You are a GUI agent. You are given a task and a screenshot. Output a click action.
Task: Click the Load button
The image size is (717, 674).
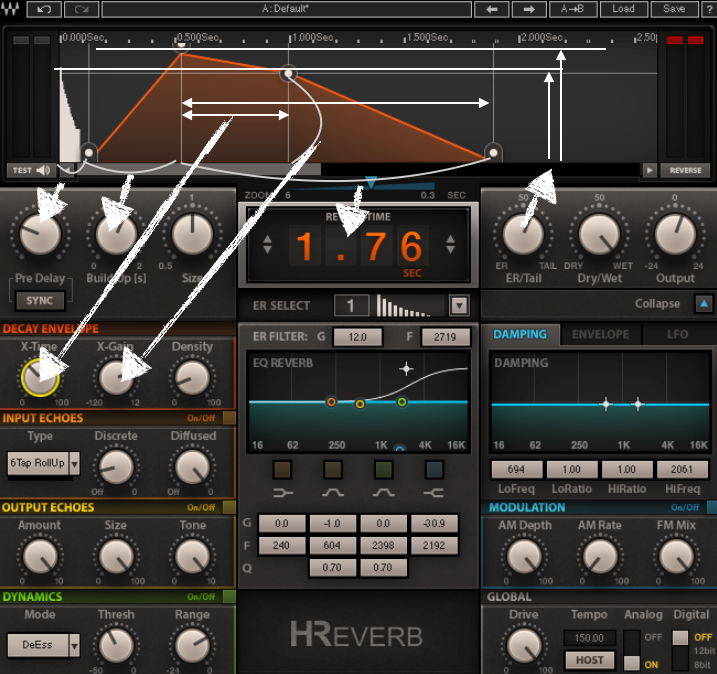(624, 9)
